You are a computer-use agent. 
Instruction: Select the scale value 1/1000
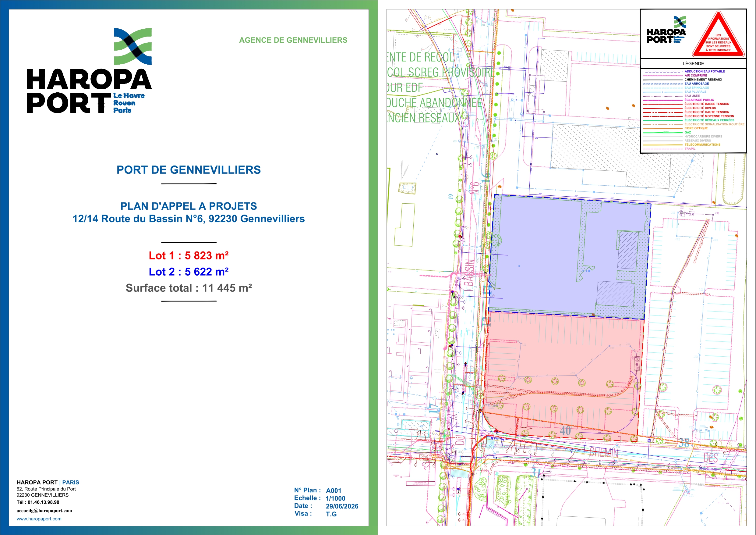pos(336,498)
